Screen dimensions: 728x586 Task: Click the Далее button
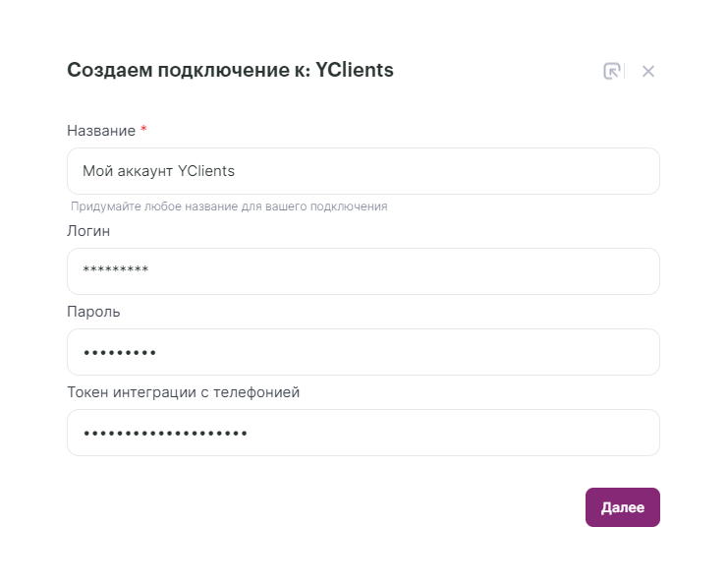pyautogui.click(x=623, y=507)
